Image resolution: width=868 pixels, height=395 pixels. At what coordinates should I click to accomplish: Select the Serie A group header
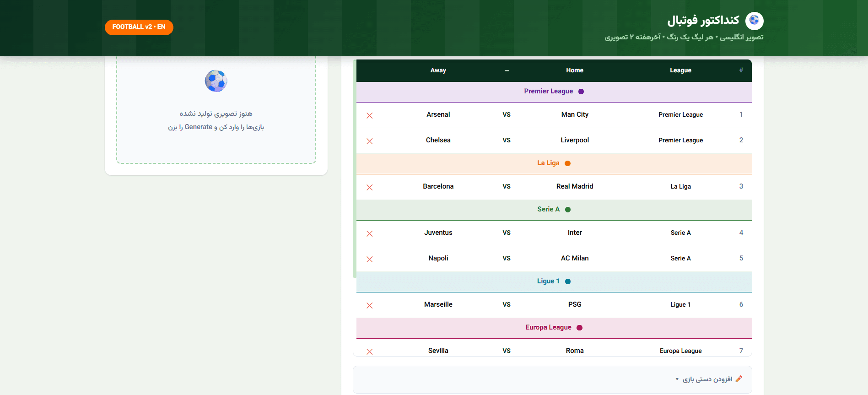click(554, 210)
